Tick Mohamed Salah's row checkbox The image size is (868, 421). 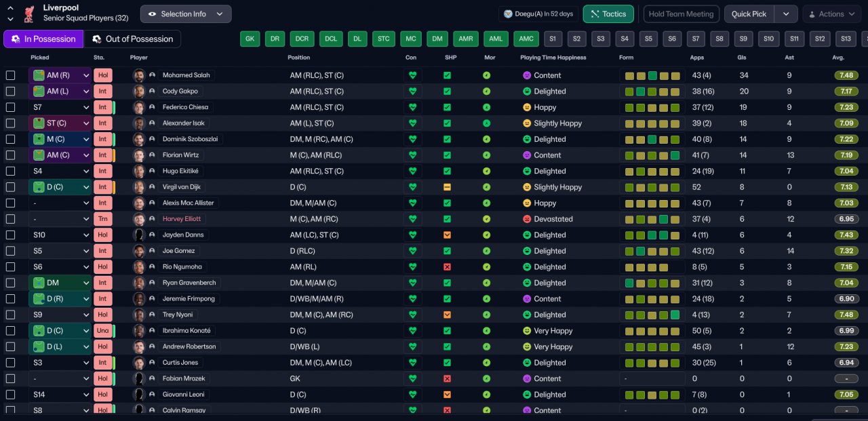10,75
